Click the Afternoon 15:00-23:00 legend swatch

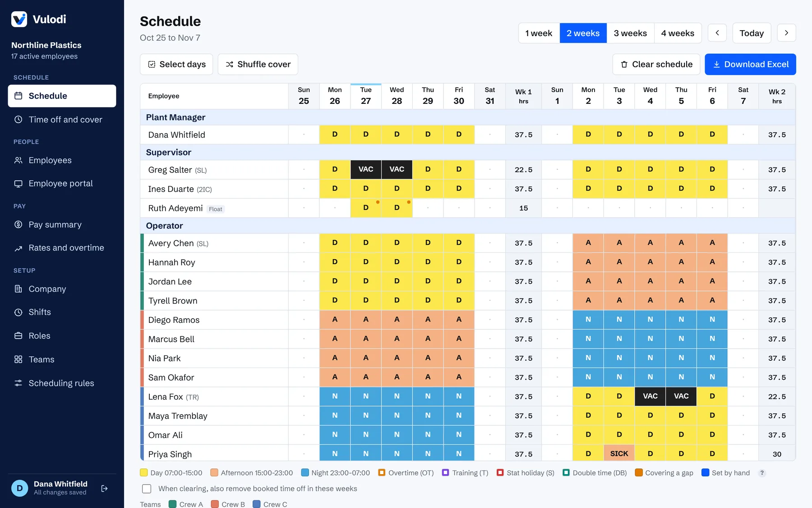(214, 473)
